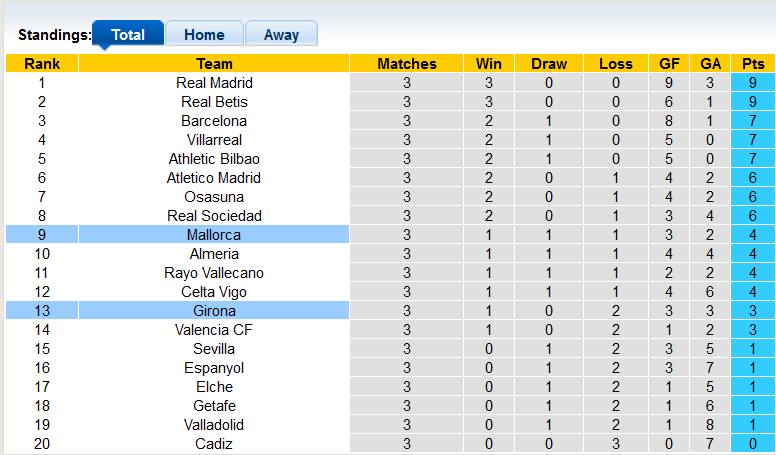Switch to the Away standings tab
The height and width of the screenshot is (455, 776).
point(281,35)
